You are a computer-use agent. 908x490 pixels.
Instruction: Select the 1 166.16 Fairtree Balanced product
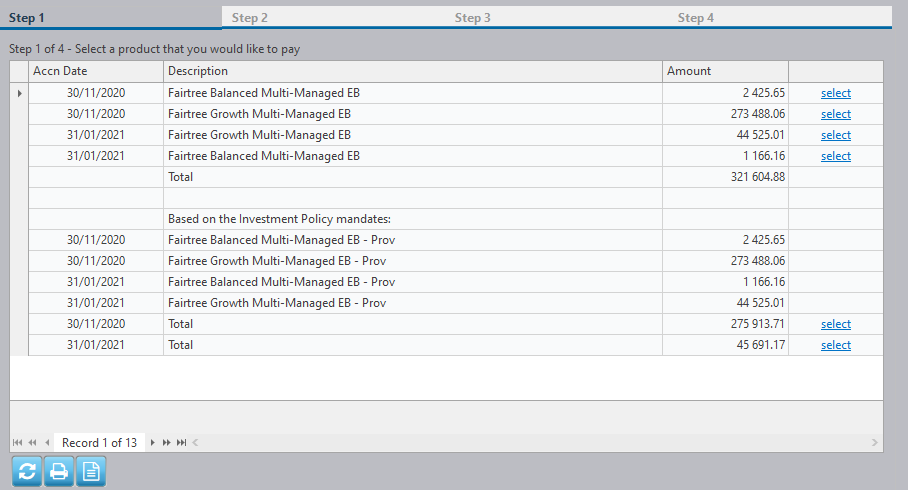tap(836, 156)
